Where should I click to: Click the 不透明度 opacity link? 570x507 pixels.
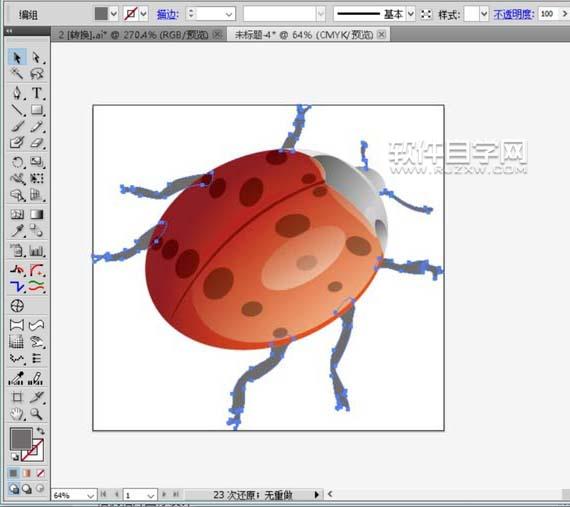[514, 14]
